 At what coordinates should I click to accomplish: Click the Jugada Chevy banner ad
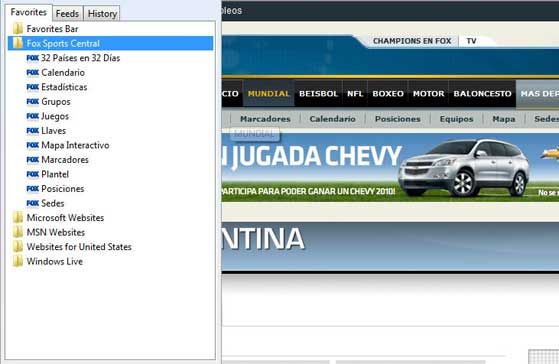390,167
